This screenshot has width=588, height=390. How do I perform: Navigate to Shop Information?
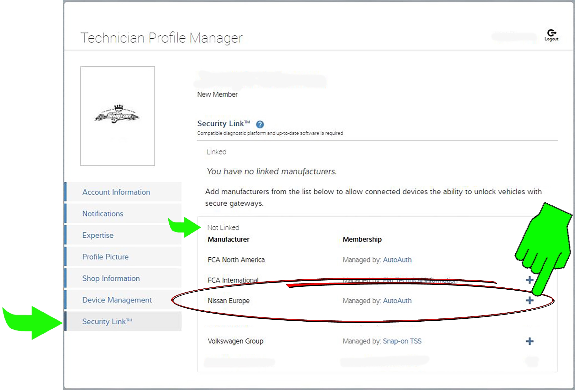click(x=111, y=278)
